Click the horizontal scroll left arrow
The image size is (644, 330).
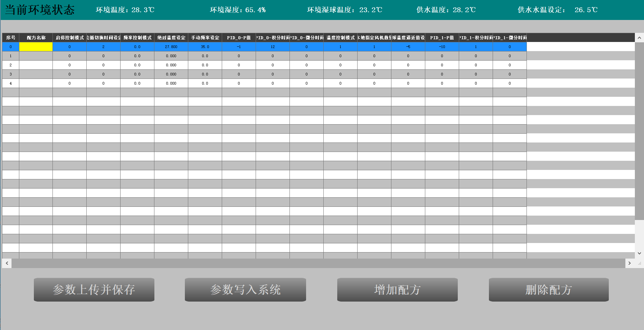click(7, 263)
